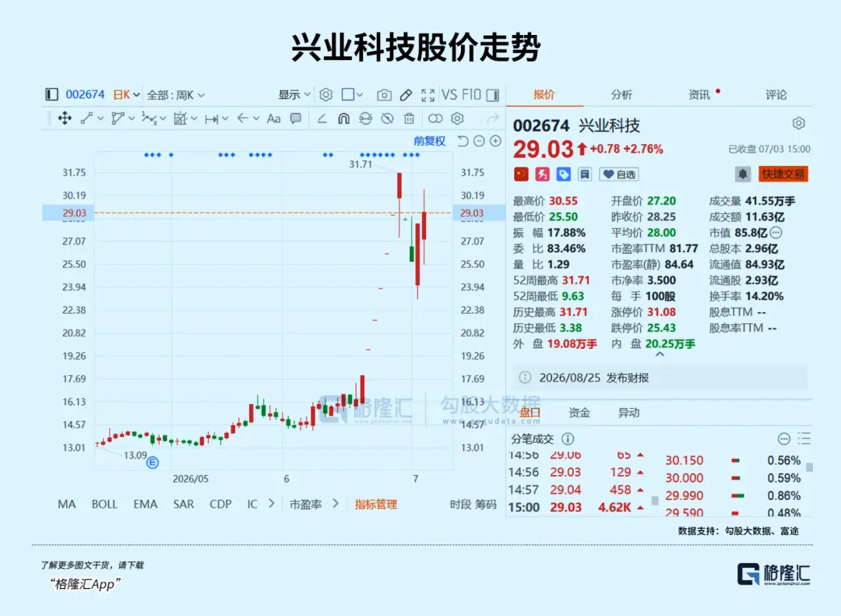The width and height of the screenshot is (841, 616).
Task: Switch to the 资讯 tab
Action: pyautogui.click(x=698, y=95)
